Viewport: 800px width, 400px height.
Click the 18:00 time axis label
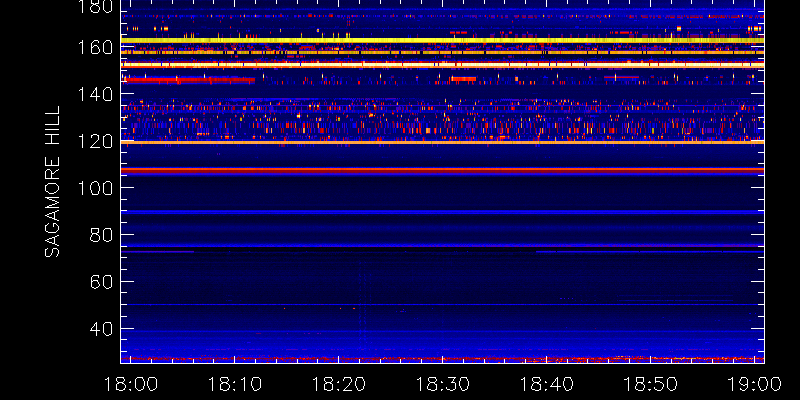click(x=130, y=384)
